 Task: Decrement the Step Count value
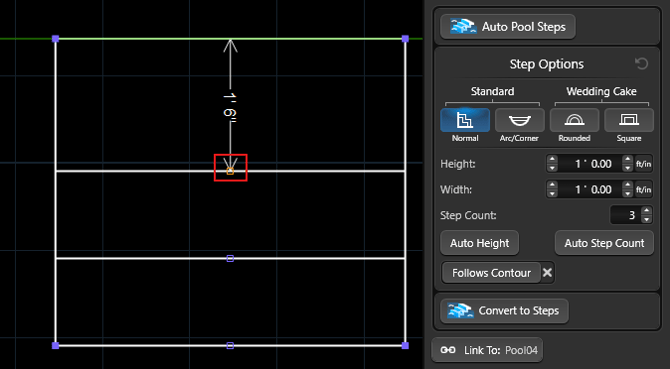tap(646, 220)
